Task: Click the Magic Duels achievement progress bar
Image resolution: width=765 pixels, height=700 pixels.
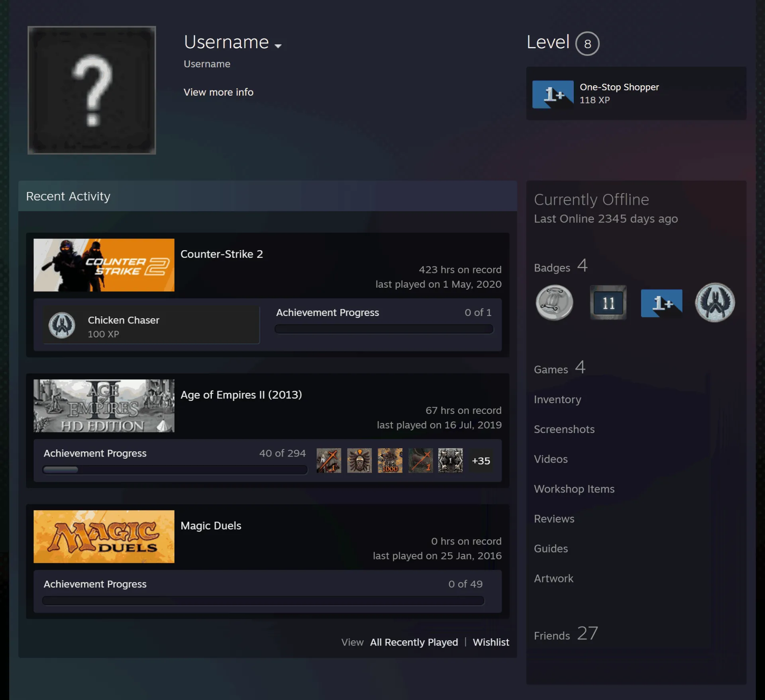Action: point(263,600)
